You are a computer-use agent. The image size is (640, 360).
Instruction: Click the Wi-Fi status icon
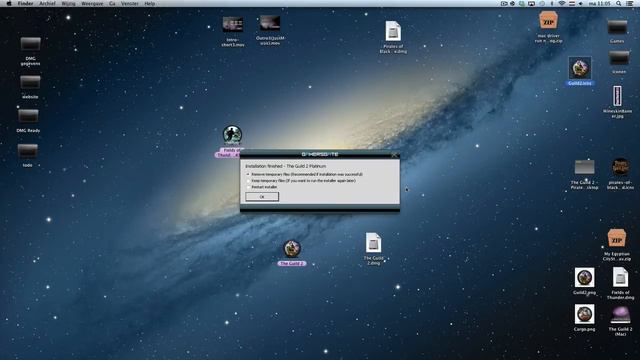[x=562, y=3]
